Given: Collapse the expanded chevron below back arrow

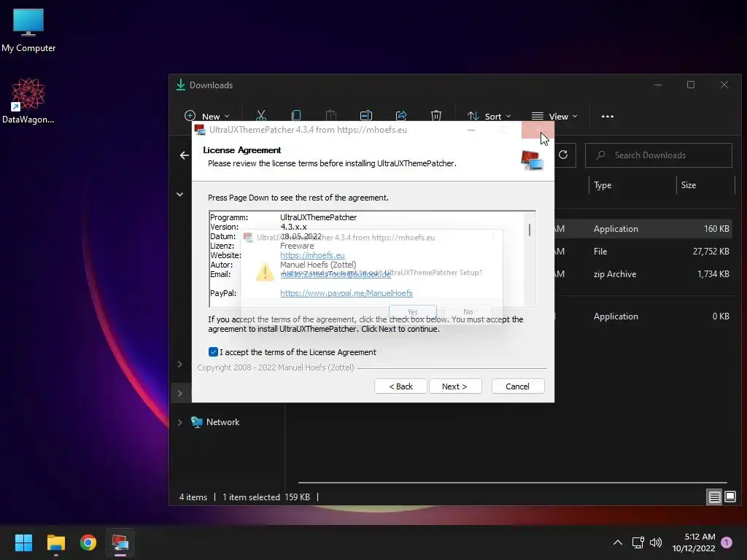Looking at the screenshot, I should [x=180, y=194].
